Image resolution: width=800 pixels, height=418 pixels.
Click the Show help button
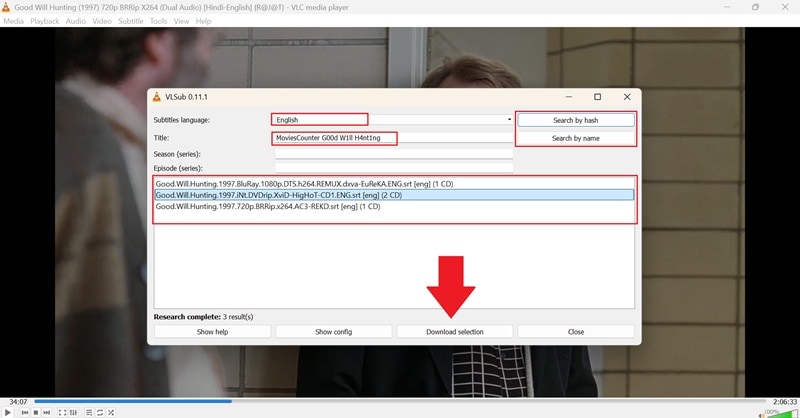[212, 332]
